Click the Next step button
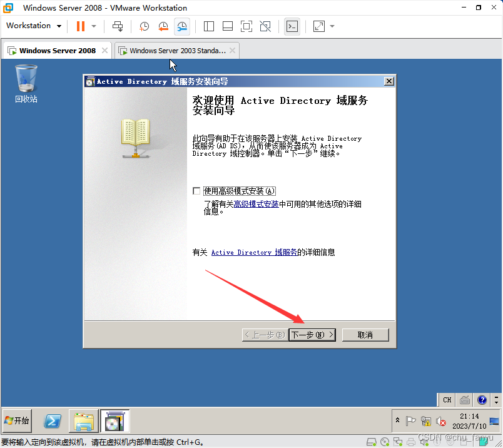The height and width of the screenshot is (448, 503). pos(312,335)
